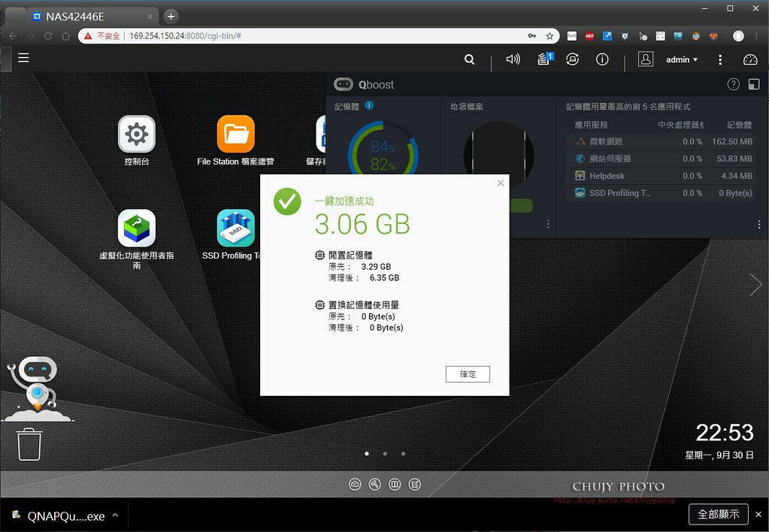Select the third desktop page indicator dot
Image resolution: width=769 pixels, height=532 pixels.
[403, 454]
